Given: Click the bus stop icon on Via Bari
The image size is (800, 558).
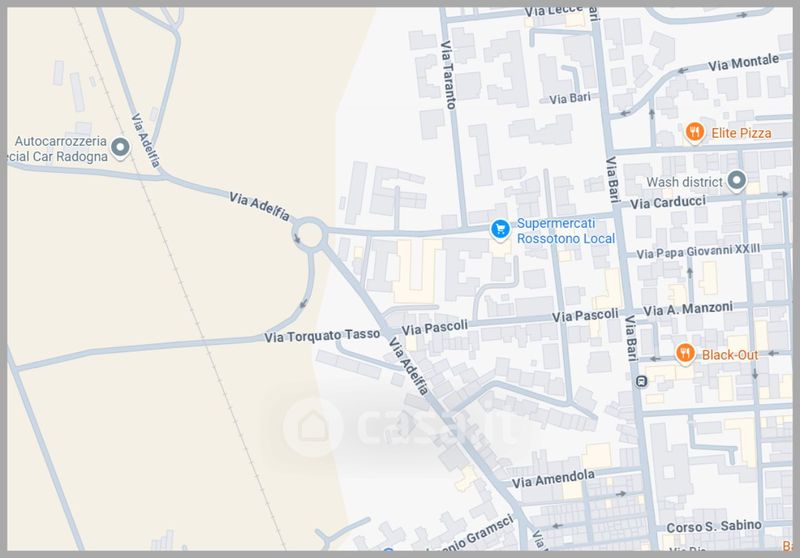Looking at the screenshot, I should [642, 381].
